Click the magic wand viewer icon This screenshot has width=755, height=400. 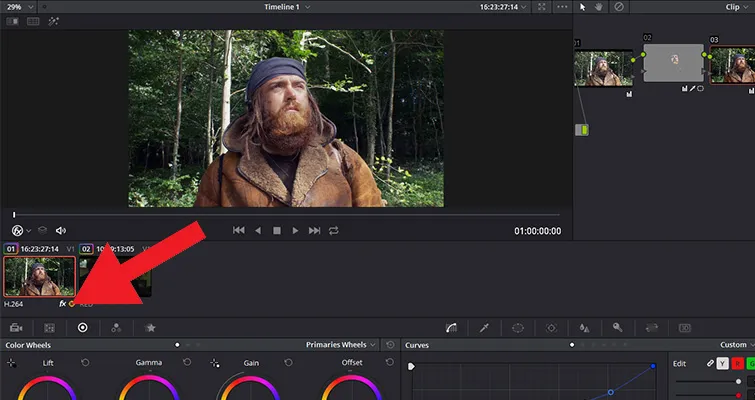[54, 21]
